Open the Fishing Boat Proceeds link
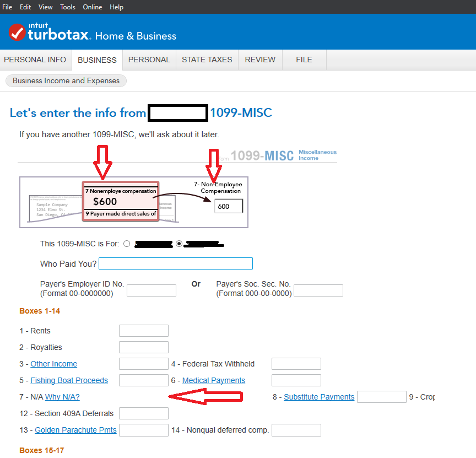This screenshot has height=458, width=476. point(69,380)
